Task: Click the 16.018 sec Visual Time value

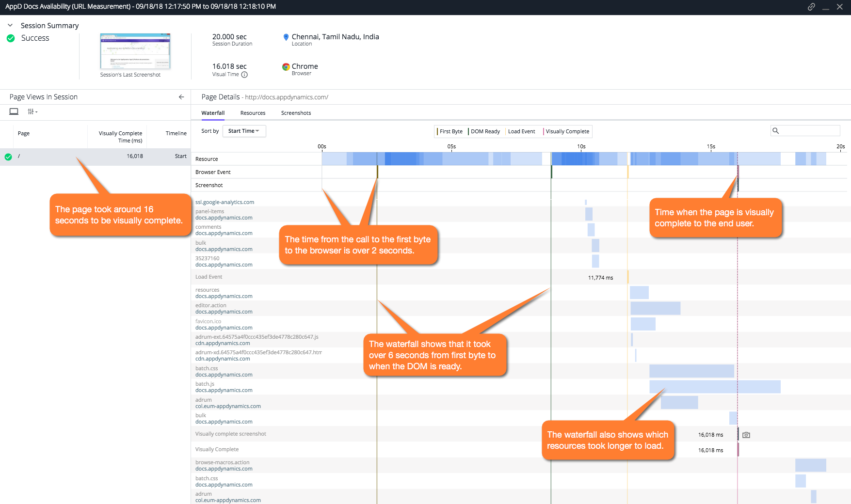Action: click(x=229, y=66)
